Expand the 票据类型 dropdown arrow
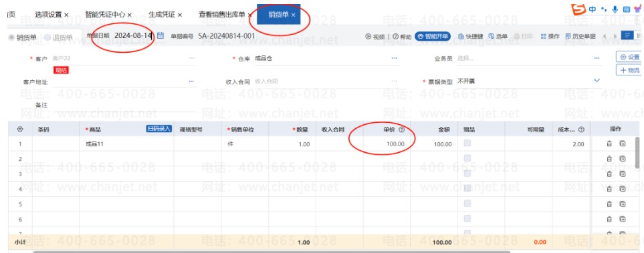Image resolution: width=644 pixels, height=253 pixels. (x=597, y=80)
